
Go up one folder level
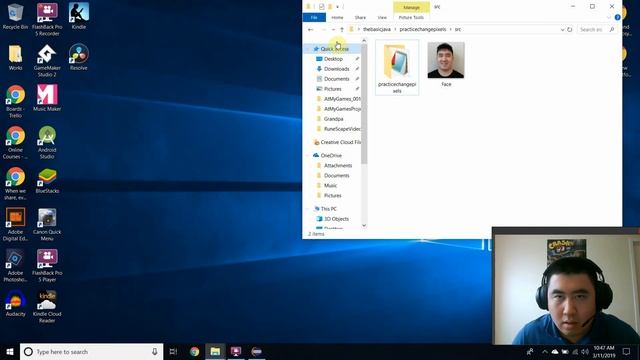[x=342, y=29]
